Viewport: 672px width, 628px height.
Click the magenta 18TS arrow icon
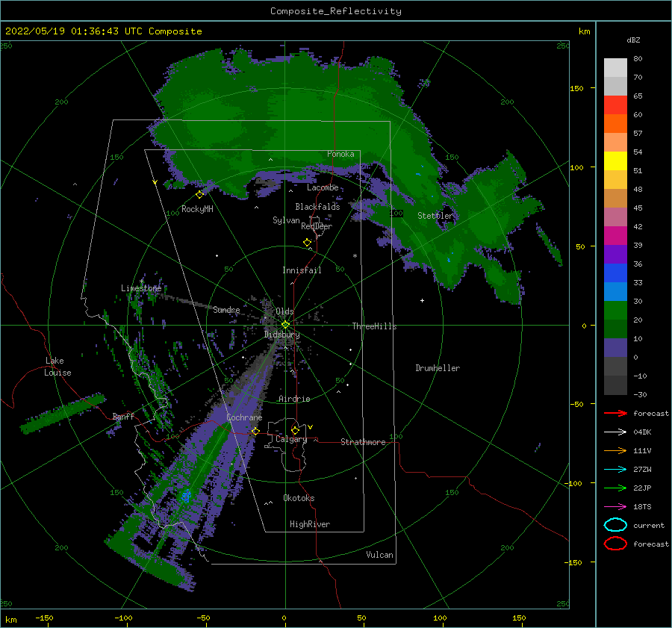pyautogui.click(x=615, y=507)
